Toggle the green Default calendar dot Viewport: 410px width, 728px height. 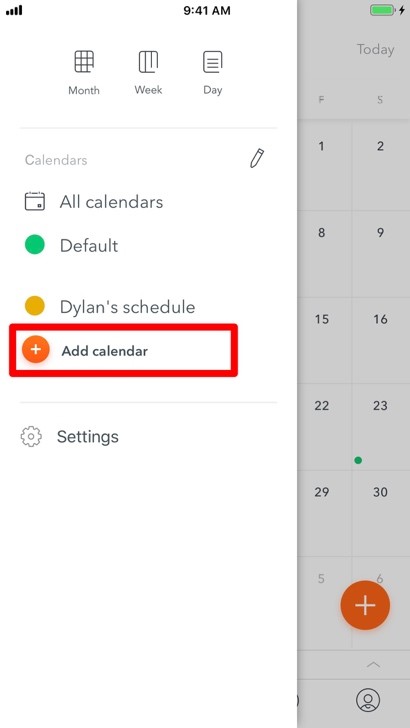point(35,245)
